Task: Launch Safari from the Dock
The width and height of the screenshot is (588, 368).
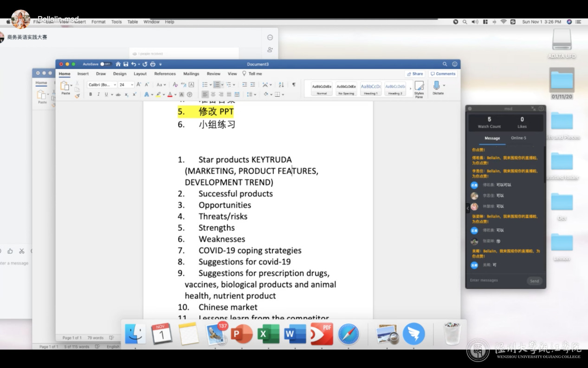Action: click(x=348, y=334)
